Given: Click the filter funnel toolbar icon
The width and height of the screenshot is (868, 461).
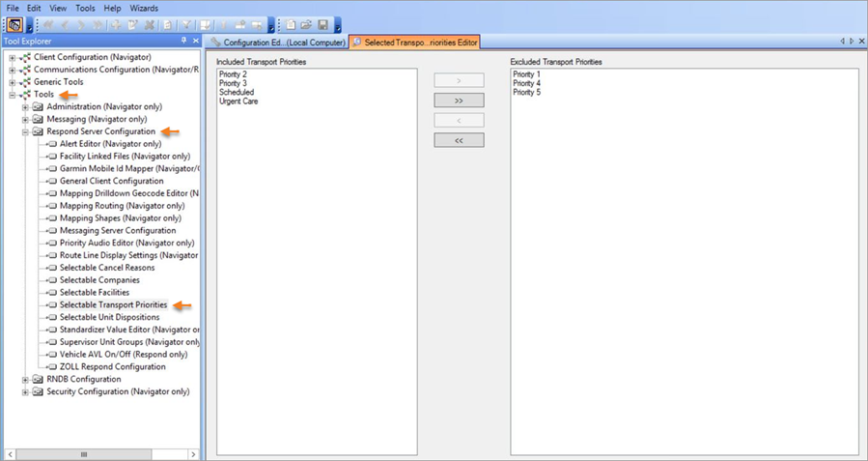Looking at the screenshot, I should [x=187, y=25].
